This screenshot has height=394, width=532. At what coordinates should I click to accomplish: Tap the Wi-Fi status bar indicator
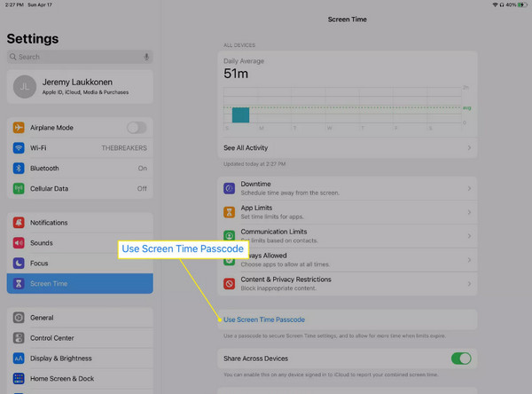[495, 4]
